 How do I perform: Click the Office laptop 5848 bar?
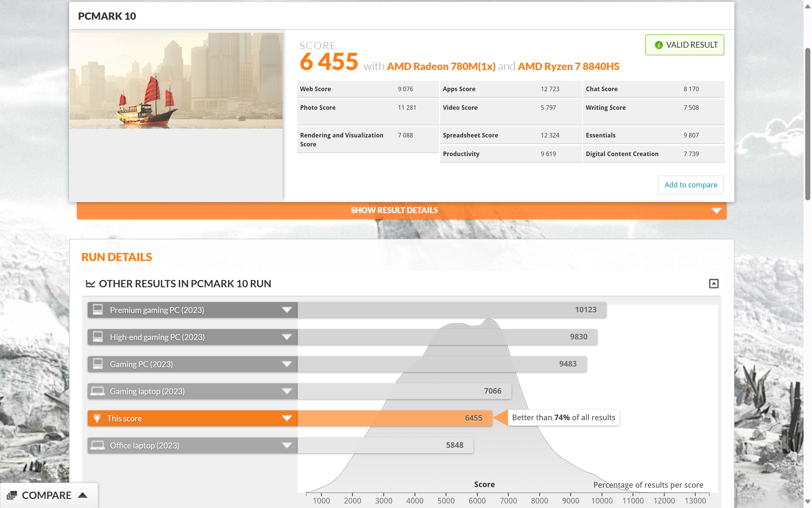click(x=385, y=446)
